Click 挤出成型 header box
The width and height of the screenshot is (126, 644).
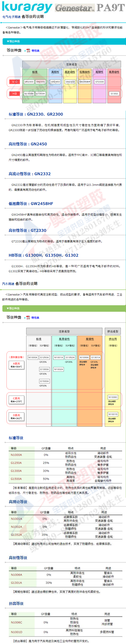point(113,331)
